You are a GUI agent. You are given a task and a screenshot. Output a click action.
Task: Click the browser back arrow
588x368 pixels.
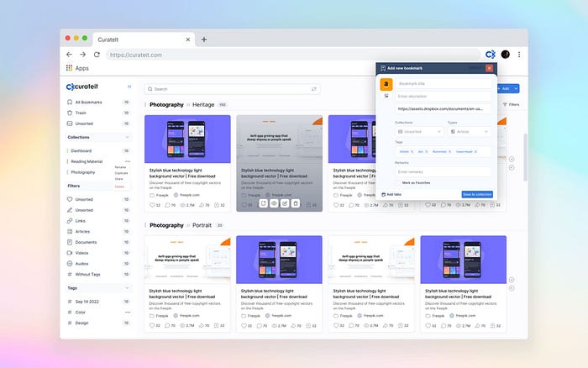(x=69, y=55)
